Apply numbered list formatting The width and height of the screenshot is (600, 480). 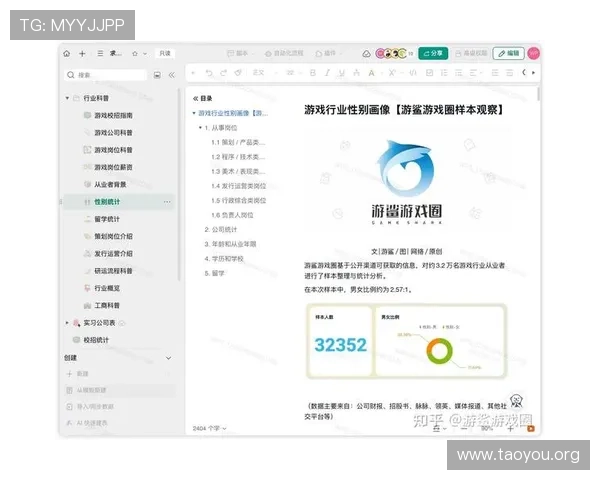tap(444, 73)
